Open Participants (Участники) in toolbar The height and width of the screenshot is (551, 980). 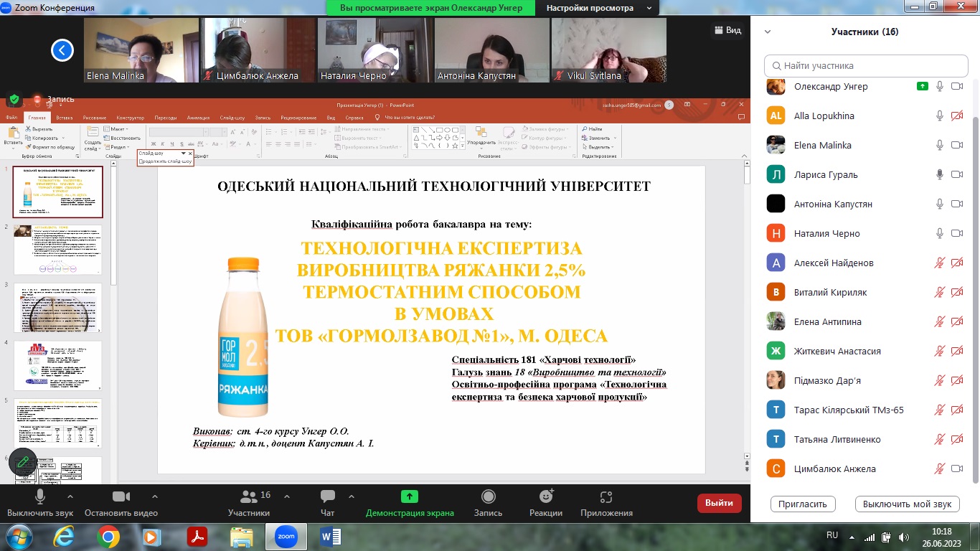[249, 497]
